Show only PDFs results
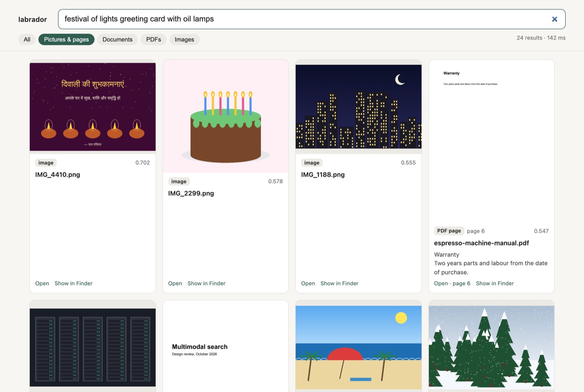 tap(154, 40)
